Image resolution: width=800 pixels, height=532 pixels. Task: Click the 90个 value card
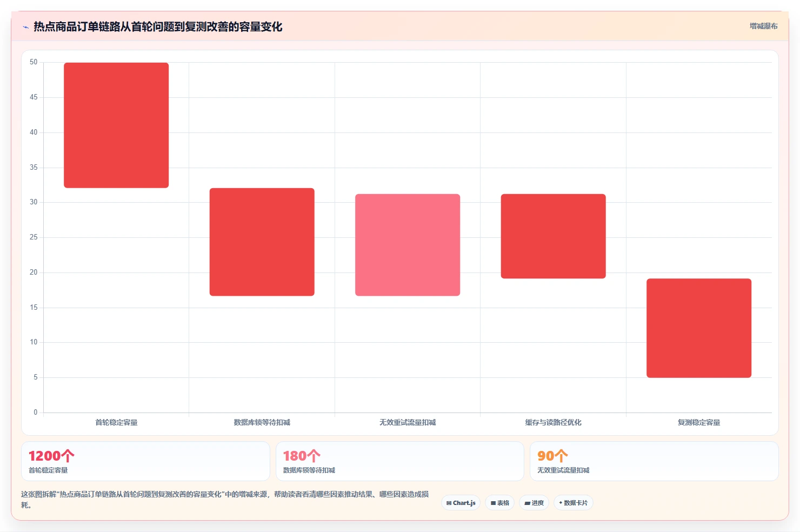[x=654, y=461]
